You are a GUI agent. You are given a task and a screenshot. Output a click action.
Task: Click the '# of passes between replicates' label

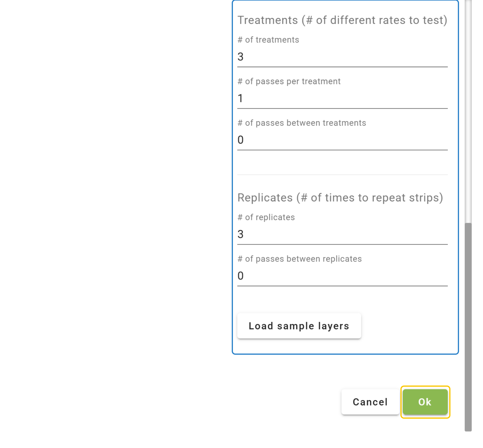(x=300, y=259)
